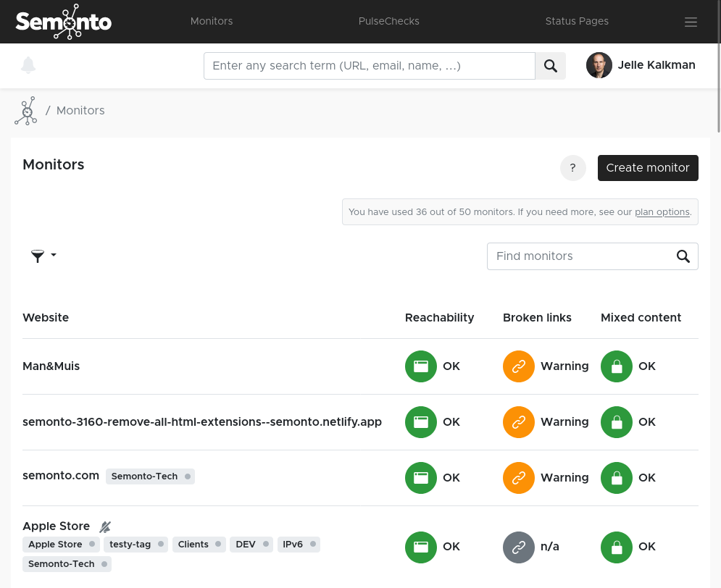The image size is (721, 588).
Task: Open the netlify.app monitor row name
Action: (201, 422)
